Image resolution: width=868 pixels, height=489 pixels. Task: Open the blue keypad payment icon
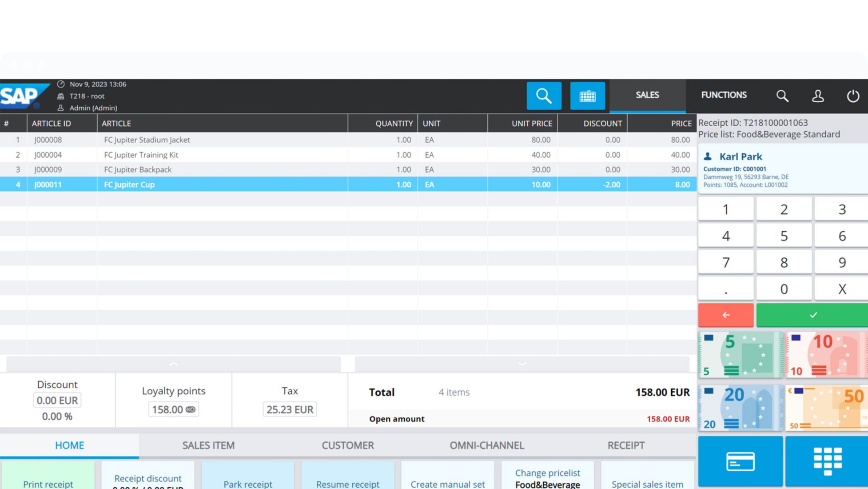point(827,461)
